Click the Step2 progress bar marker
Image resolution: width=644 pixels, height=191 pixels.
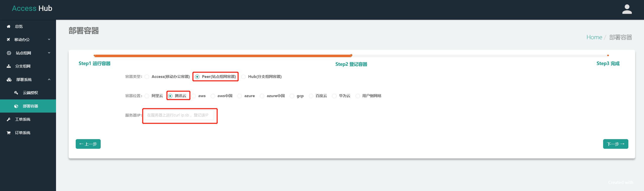[x=351, y=55]
